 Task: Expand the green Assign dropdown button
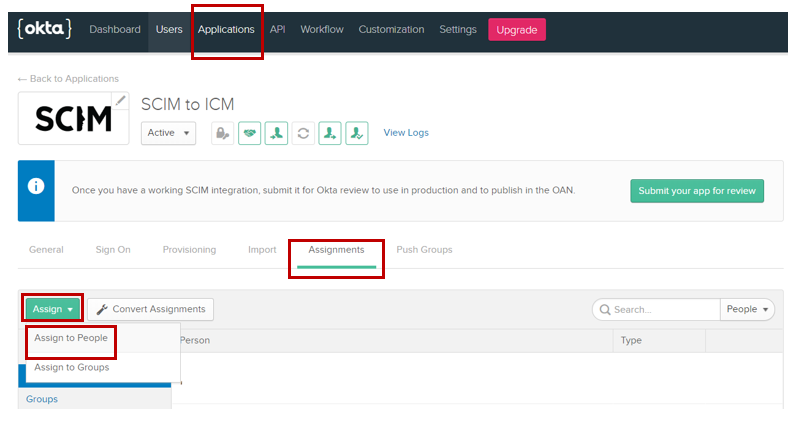coord(52,309)
